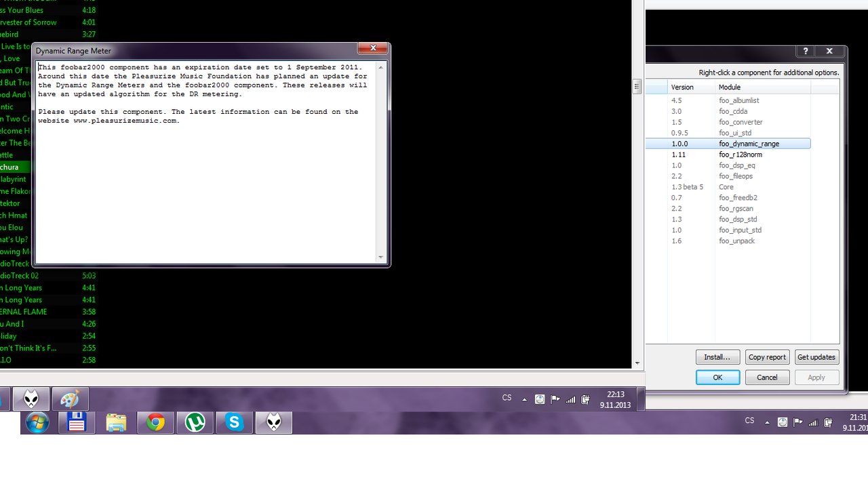The width and height of the screenshot is (868, 488).
Task: Sort components by Version column header
Action: point(691,87)
